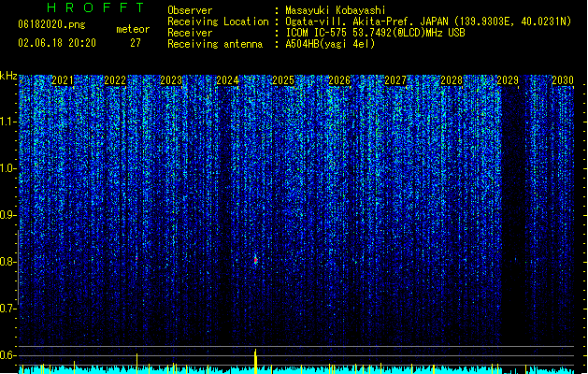Click the 1.1 kHz axis tick label
The image size is (588, 374).
pyautogui.click(x=7, y=122)
